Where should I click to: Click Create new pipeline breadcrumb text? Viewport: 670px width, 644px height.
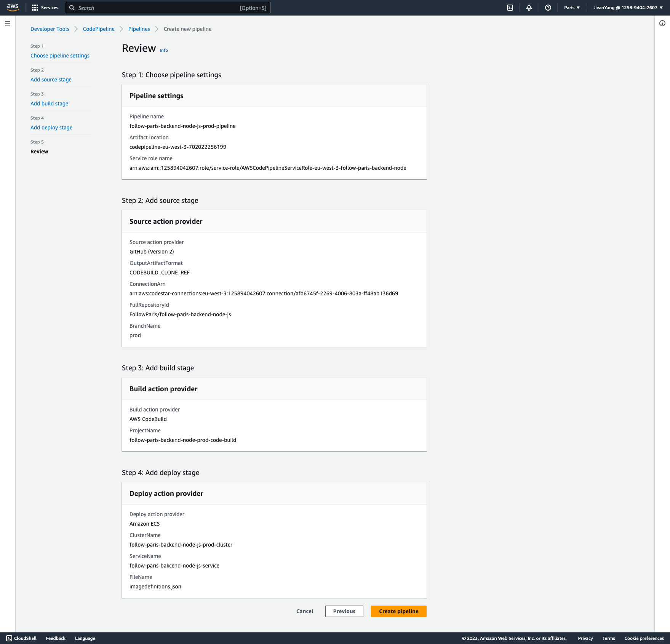click(187, 29)
